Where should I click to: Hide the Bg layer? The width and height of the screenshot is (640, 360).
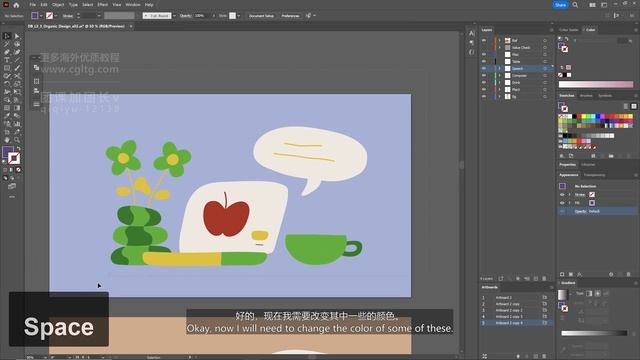(x=484, y=96)
